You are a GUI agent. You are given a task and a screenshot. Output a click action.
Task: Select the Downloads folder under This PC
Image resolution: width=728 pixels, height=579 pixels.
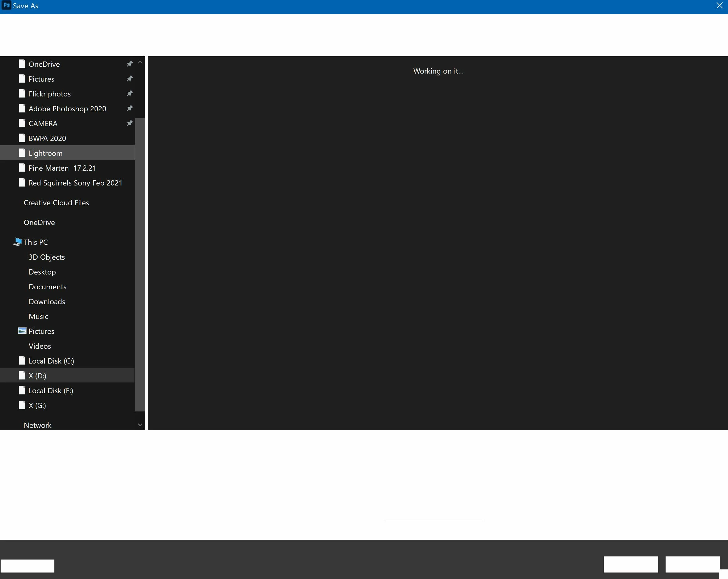pos(47,301)
